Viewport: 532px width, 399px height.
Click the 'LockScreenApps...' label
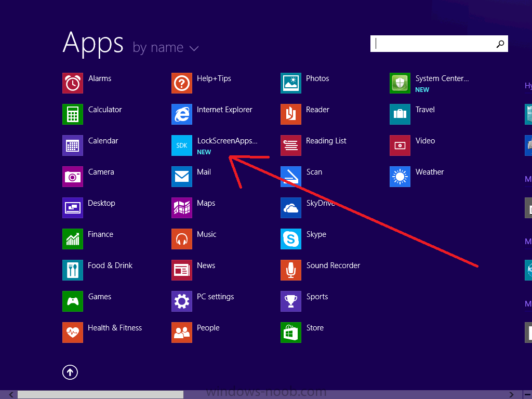tap(228, 141)
